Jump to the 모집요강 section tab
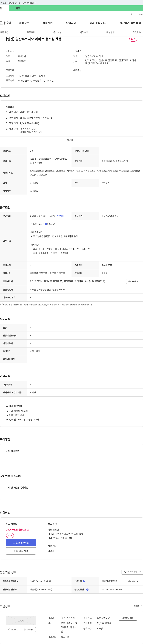 pos(4,33)
